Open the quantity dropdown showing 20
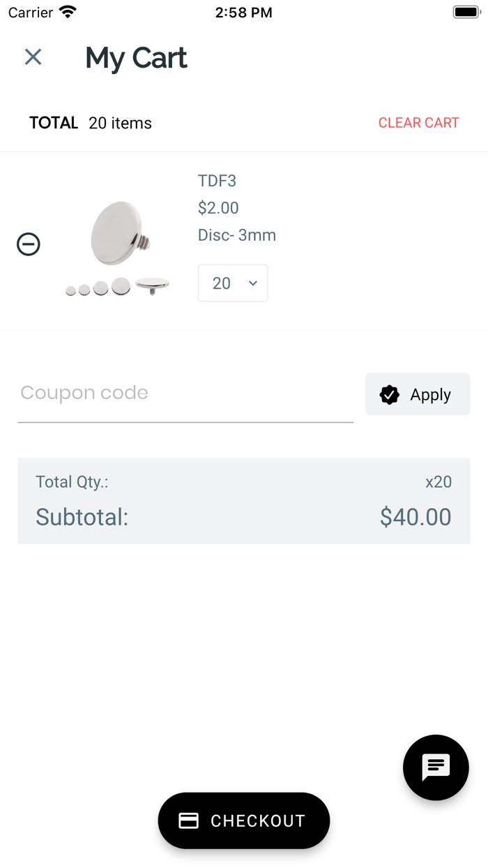This screenshot has width=488, height=868. pyautogui.click(x=232, y=283)
